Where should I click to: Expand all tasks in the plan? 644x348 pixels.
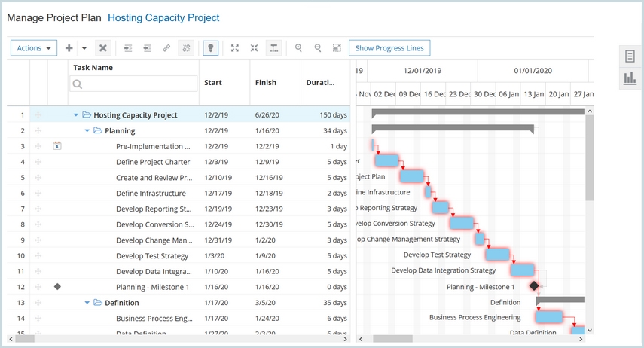point(235,48)
